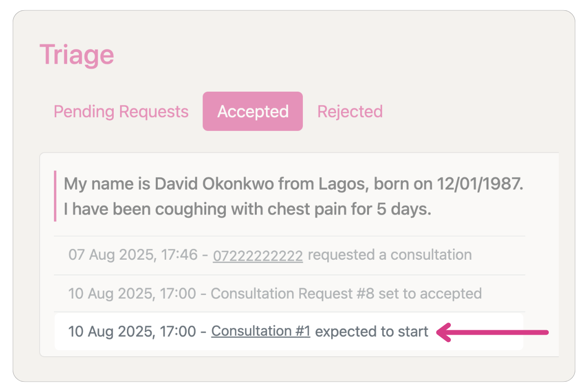Click the timestamp before Consultation #1
This screenshot has width=588, height=392.
pos(132,331)
